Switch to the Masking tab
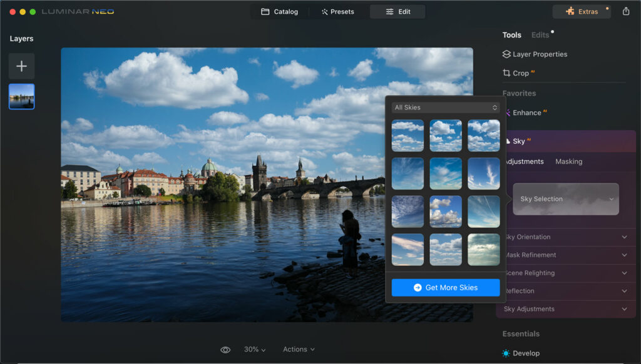The width and height of the screenshot is (641, 364). (568, 161)
